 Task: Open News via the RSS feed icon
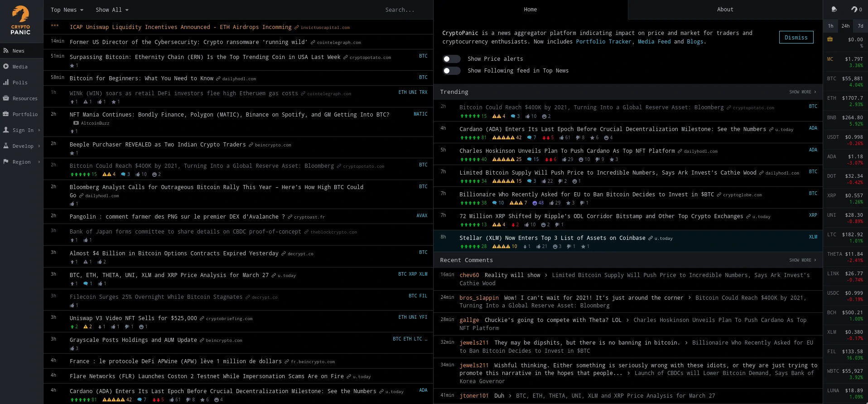pos(6,51)
